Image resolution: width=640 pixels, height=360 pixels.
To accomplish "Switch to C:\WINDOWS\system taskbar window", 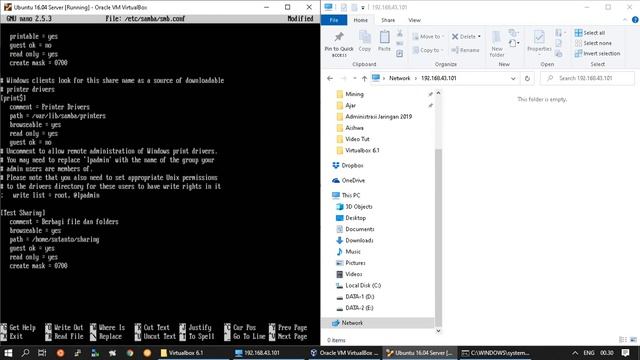I will click(x=496, y=353).
